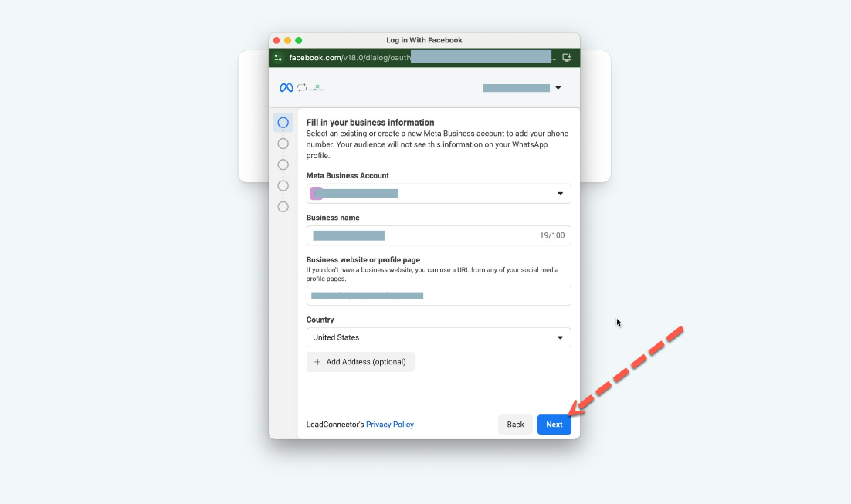851x504 pixels.
Task: Click the install app icon in address bar
Action: tap(567, 58)
